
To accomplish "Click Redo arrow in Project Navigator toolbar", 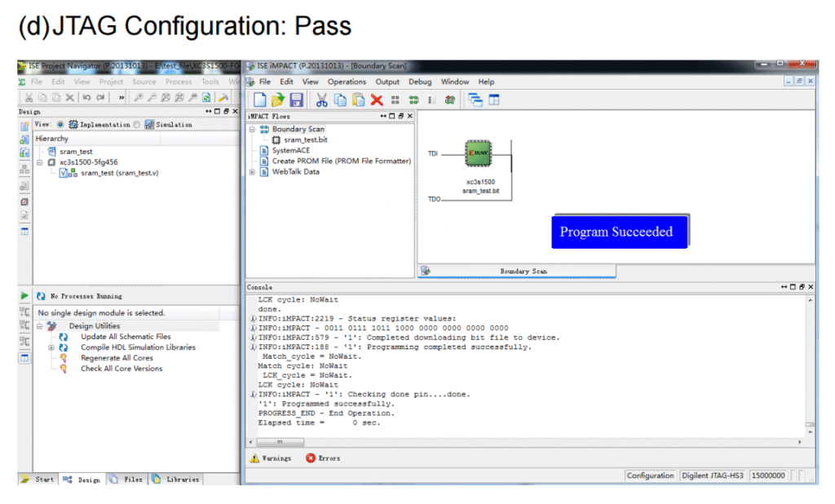I will point(100,98).
